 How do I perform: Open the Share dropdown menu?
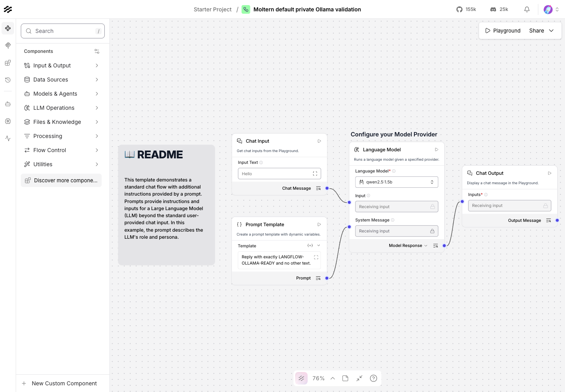pyautogui.click(x=541, y=31)
